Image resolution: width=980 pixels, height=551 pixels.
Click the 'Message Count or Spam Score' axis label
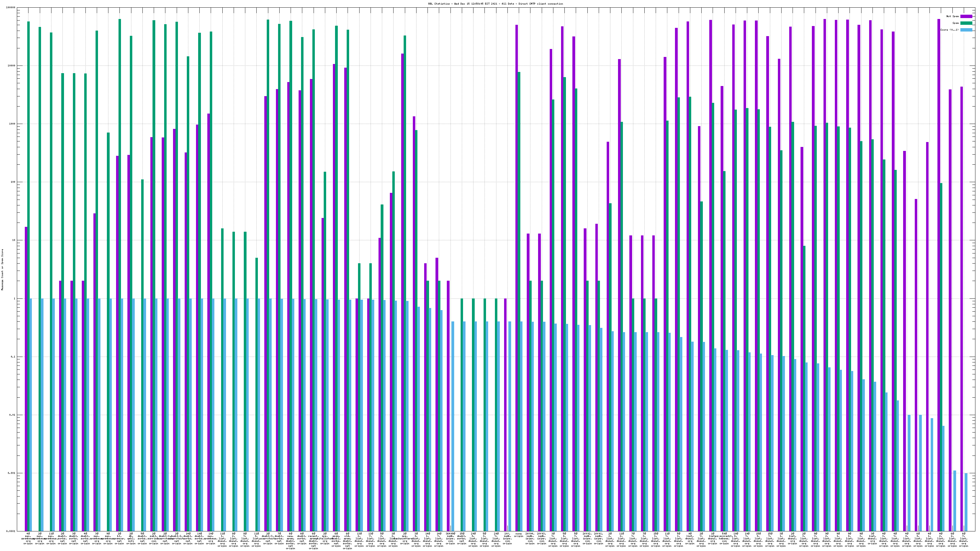2,270
